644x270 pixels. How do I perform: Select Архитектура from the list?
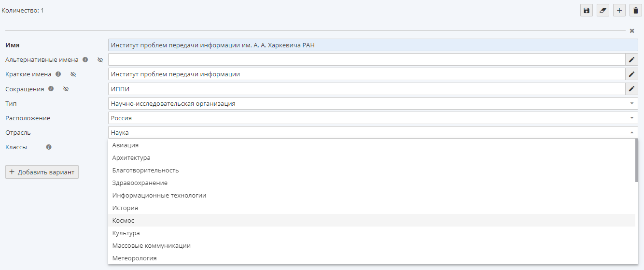pyautogui.click(x=372, y=157)
